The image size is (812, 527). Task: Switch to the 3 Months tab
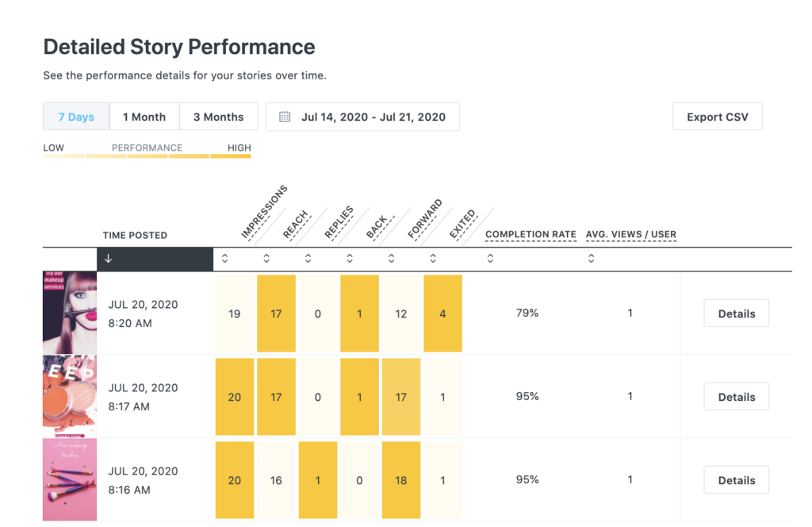(218, 117)
